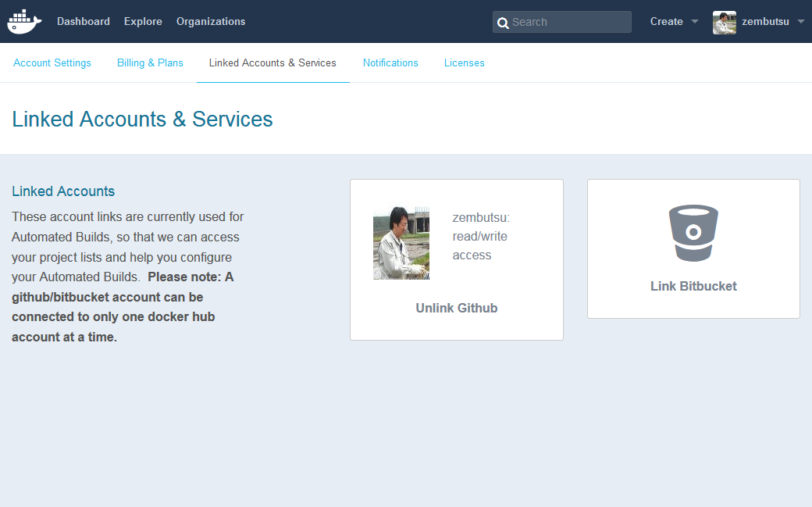Click the Docker whale logo
The image size is (812, 507).
point(24,21)
